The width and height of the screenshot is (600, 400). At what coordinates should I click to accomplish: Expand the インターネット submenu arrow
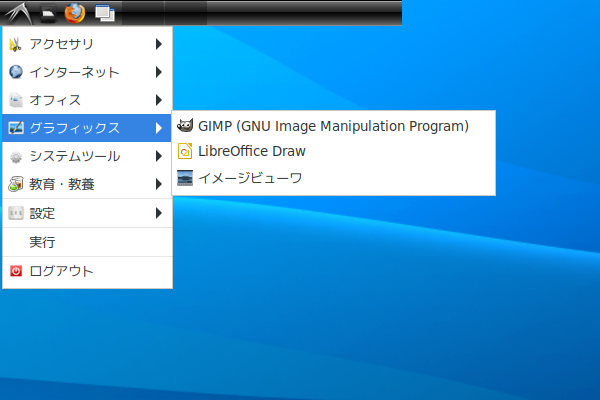159,72
